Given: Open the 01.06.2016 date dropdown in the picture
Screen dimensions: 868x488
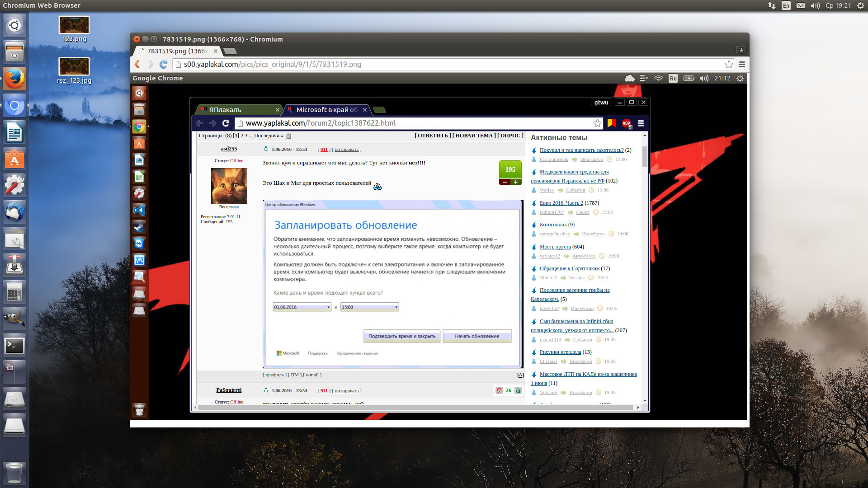Looking at the screenshot, I should (302, 307).
